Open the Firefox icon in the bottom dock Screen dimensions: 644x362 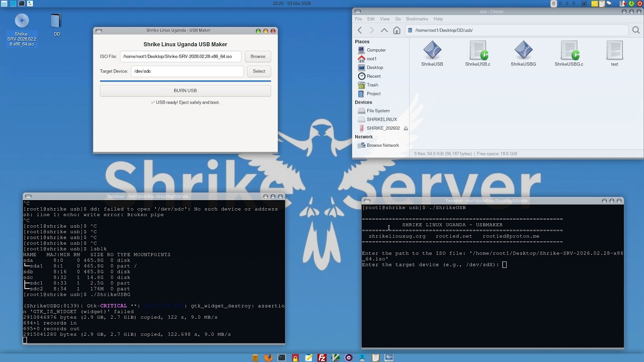tap(268, 357)
